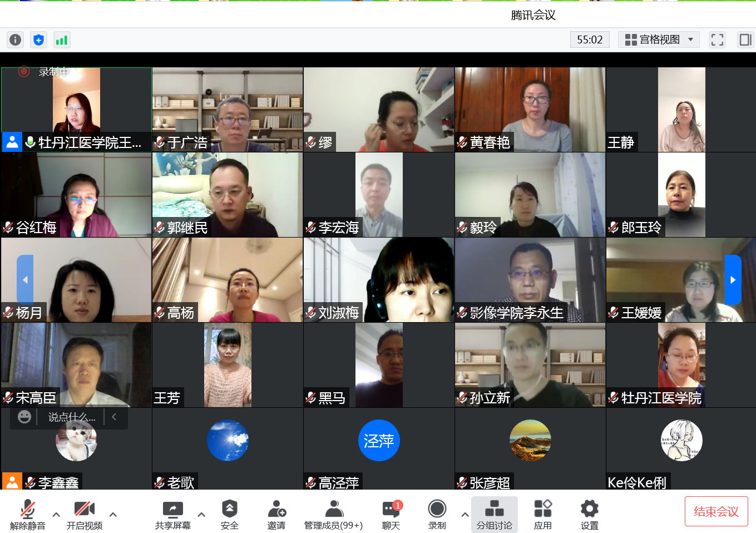Click the host icon beside 牡丹江医学院王...
This screenshot has height=533, width=756.
12,142
